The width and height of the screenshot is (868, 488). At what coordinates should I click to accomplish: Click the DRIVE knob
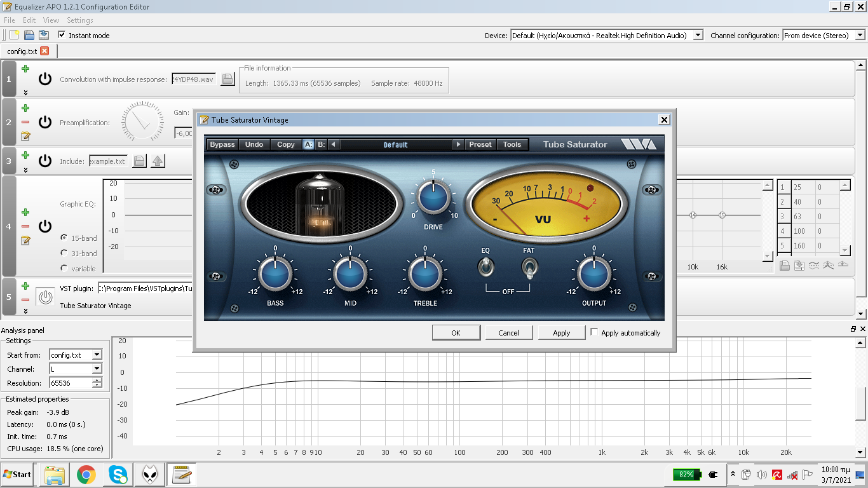[433, 197]
